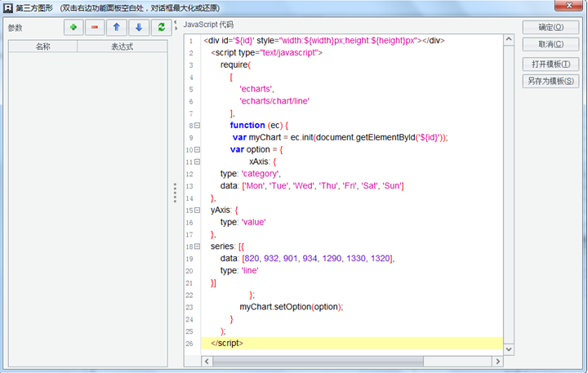Move parameter down with blue down arrow
Image resolution: width=588 pixels, height=373 pixels.
coord(138,28)
